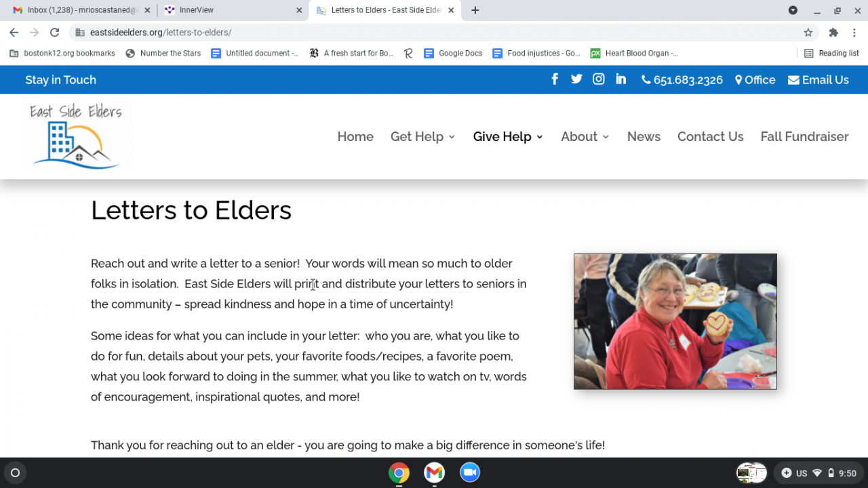The image size is (868, 488).
Task: Click the photo of the smiling woman
Action: pyautogui.click(x=675, y=321)
